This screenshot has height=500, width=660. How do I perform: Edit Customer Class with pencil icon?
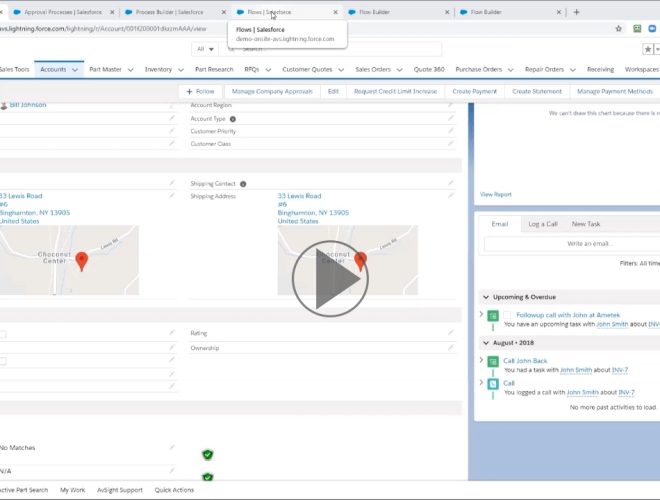point(450,144)
